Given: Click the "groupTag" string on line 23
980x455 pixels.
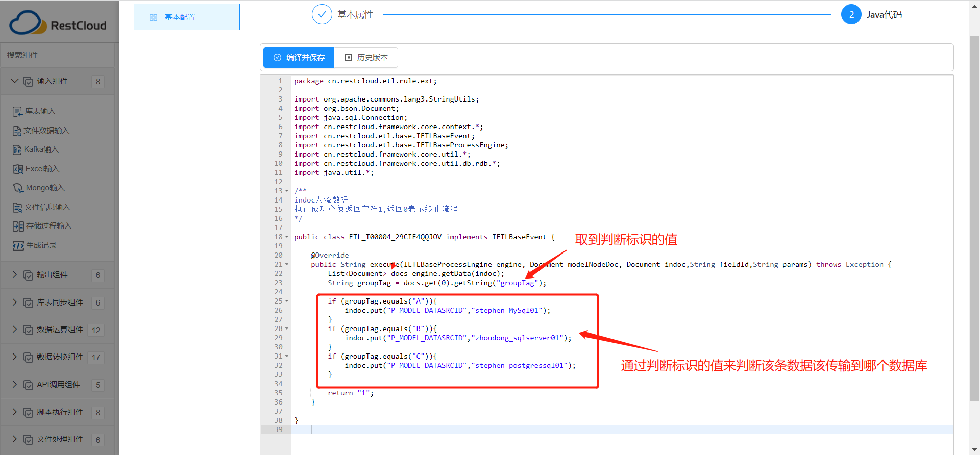Looking at the screenshot, I should click(517, 283).
